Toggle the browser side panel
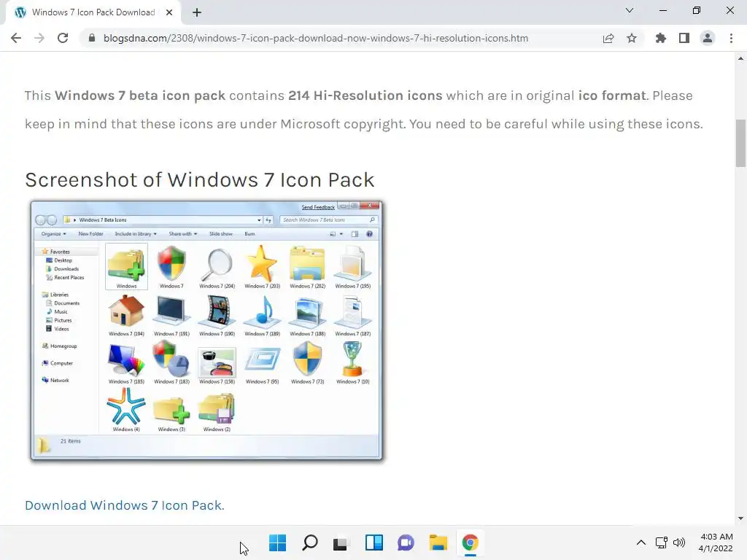This screenshot has height=560, width=747. coord(684,38)
